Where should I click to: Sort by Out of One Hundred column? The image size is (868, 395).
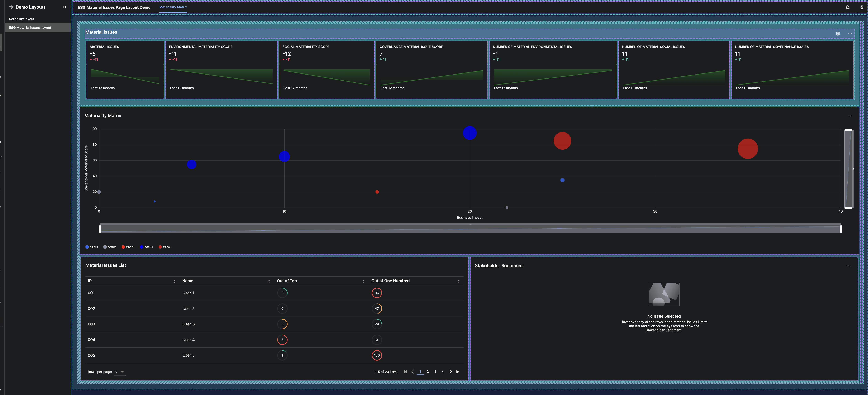(x=458, y=281)
